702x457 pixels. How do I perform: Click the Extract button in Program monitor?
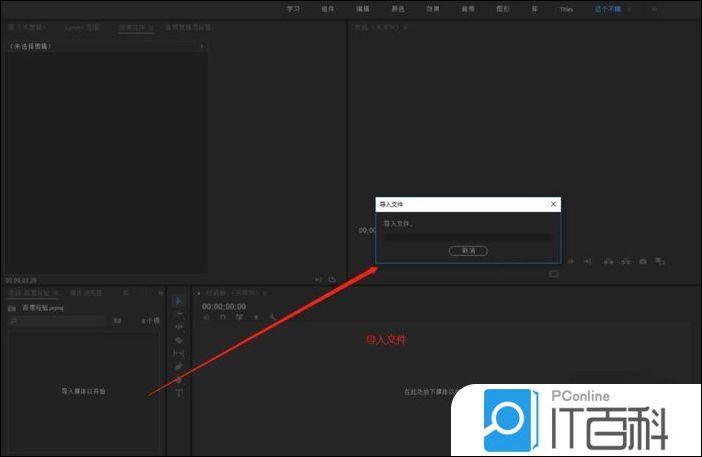[x=626, y=261]
